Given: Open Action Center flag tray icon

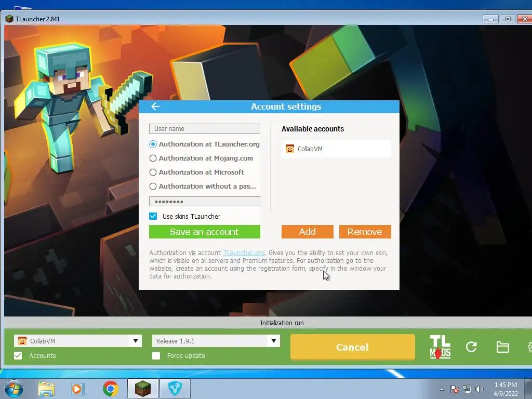Looking at the screenshot, I should click(455, 389).
